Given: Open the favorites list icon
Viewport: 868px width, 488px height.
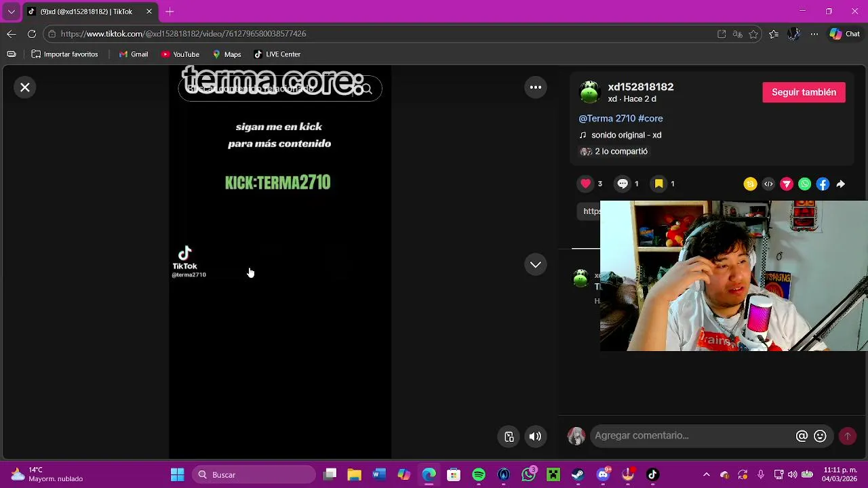Looking at the screenshot, I should (774, 34).
